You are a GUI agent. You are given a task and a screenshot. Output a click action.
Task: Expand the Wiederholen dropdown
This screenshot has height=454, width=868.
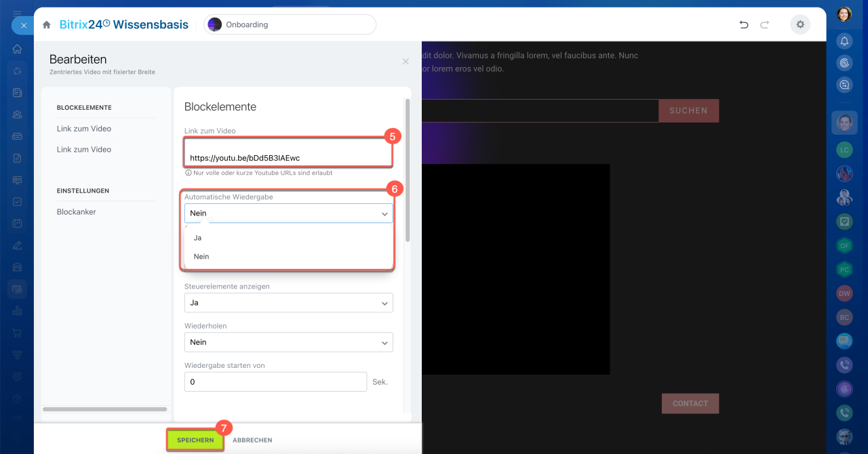[x=288, y=342]
